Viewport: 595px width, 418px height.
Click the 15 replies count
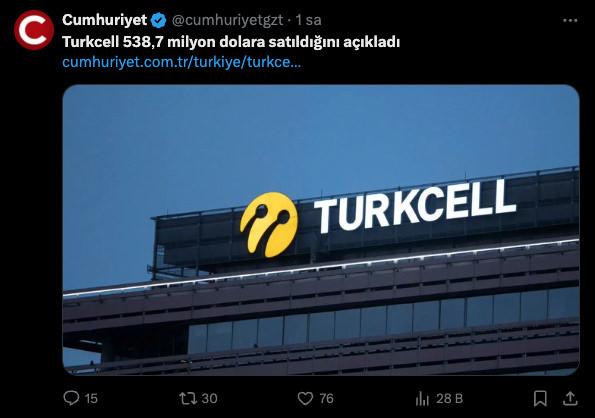pos(91,399)
